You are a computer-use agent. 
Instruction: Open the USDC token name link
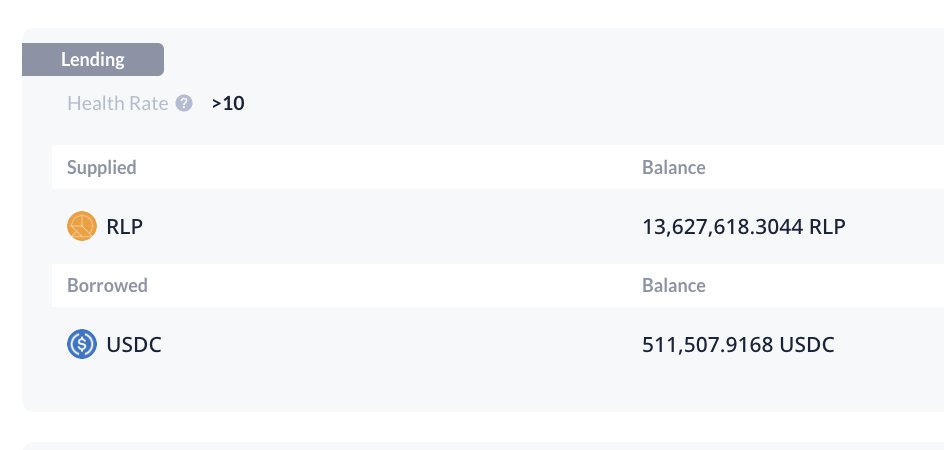[133, 345]
